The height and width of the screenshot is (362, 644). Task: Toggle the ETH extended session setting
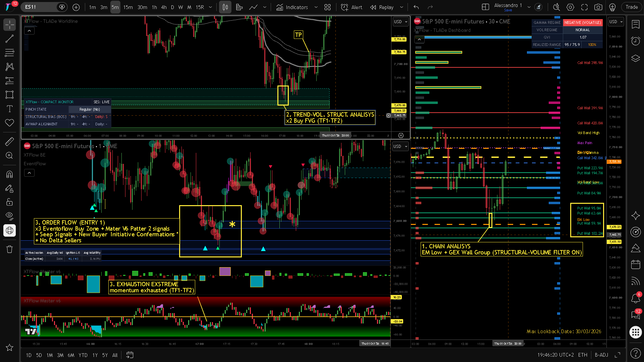click(583, 355)
